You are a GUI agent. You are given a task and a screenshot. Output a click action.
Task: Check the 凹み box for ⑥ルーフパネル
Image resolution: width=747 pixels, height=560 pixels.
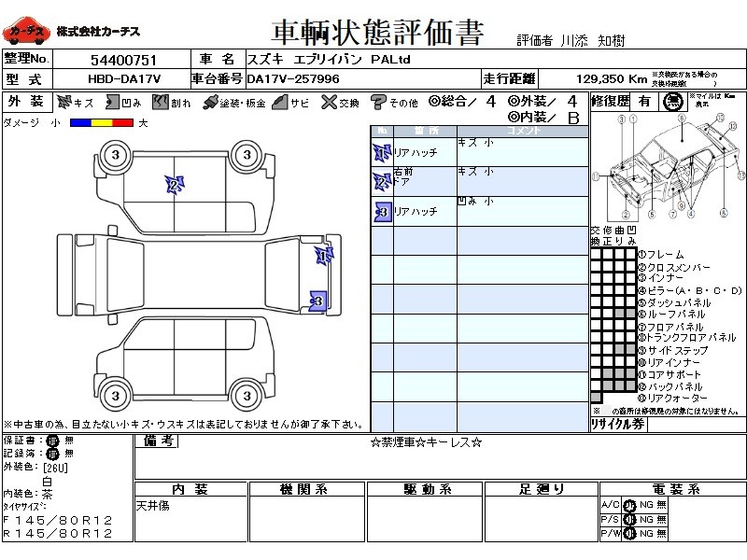tap(631, 314)
